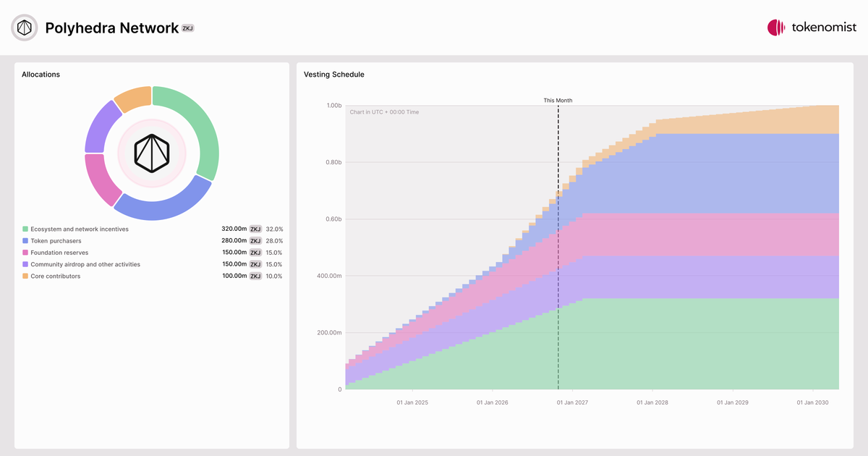Viewport: 868px width, 456px height.
Task: Click the '01 Jan 2030' x-axis label
Action: (x=813, y=402)
